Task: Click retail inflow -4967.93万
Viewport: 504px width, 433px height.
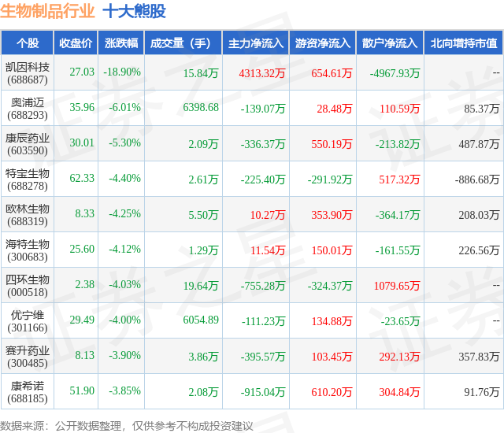Action: point(395,73)
